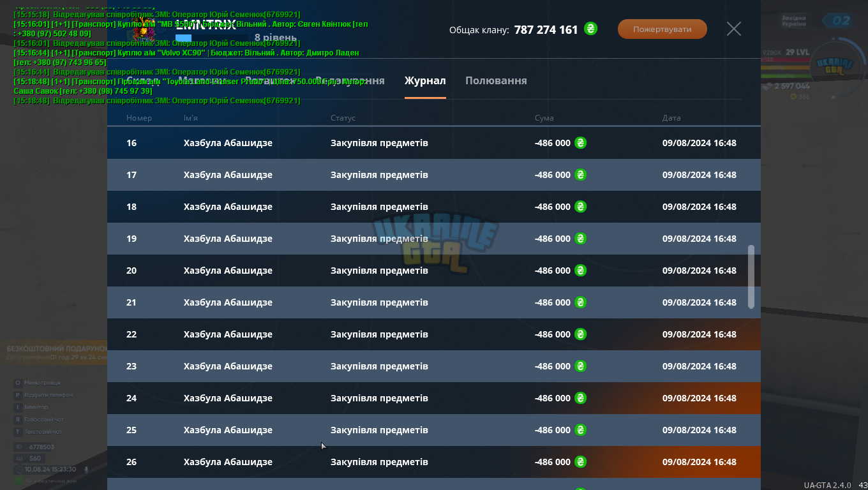Click Закупівля предметів status in row 23
Viewport: 868px width, 490px height.
coord(379,366)
